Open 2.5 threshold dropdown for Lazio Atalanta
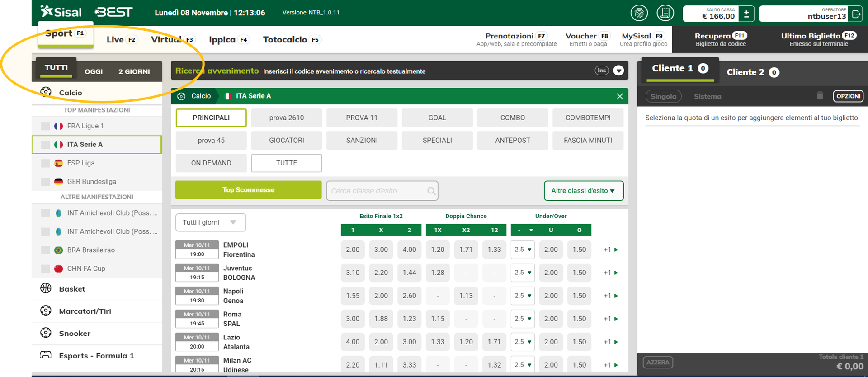The width and height of the screenshot is (868, 377). (523, 342)
